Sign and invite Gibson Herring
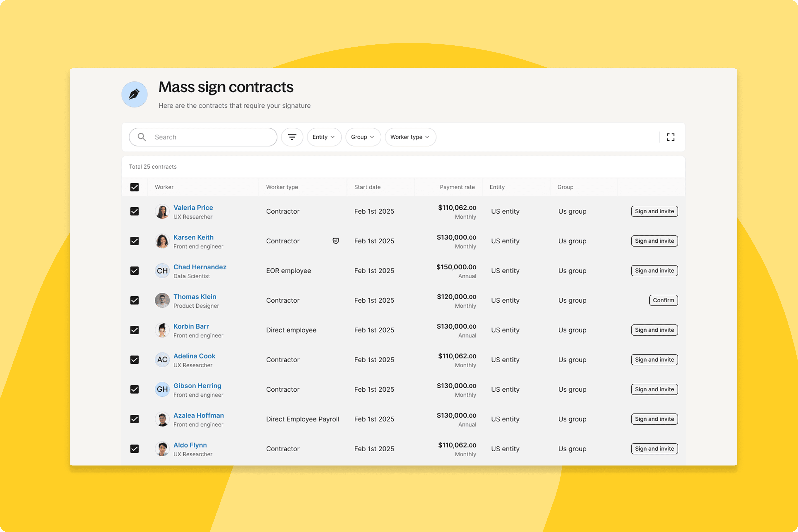This screenshot has width=798, height=532. click(x=654, y=389)
